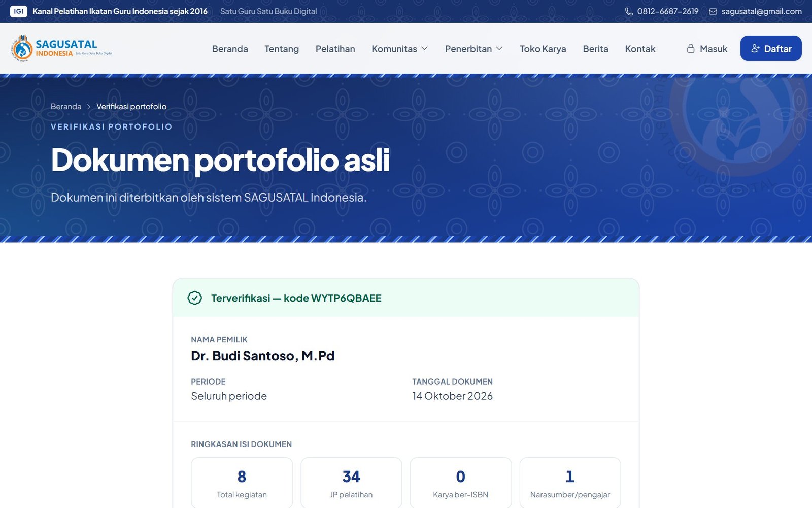Expand the Komunitas dropdown menu
The width and height of the screenshot is (812, 508).
click(x=400, y=49)
